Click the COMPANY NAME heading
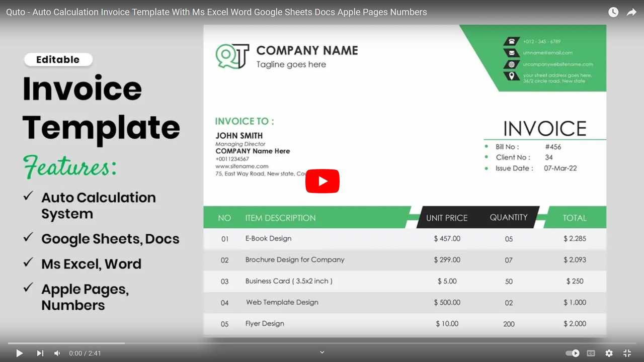The image size is (644, 362). (307, 50)
